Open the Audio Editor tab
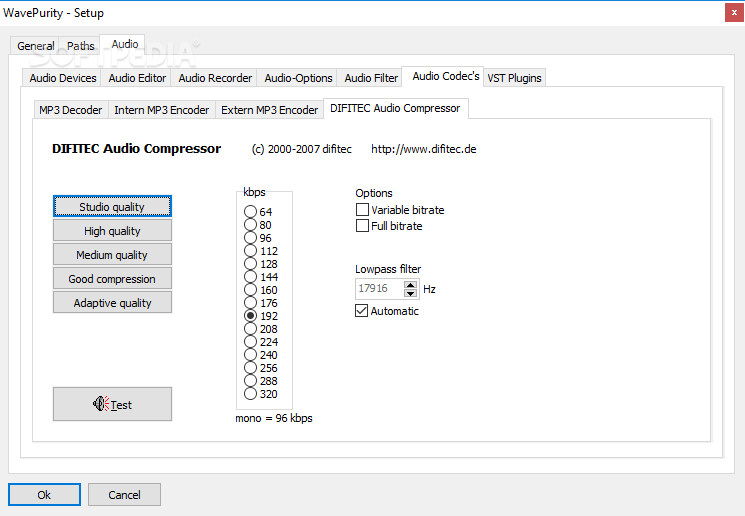The width and height of the screenshot is (745, 516). pyautogui.click(x=137, y=78)
